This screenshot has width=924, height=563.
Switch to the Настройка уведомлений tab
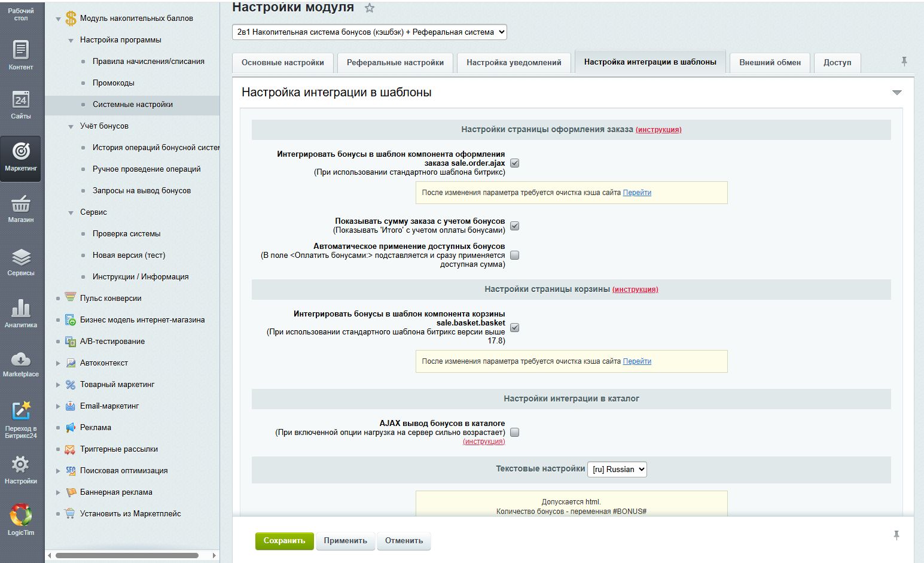[x=514, y=62]
